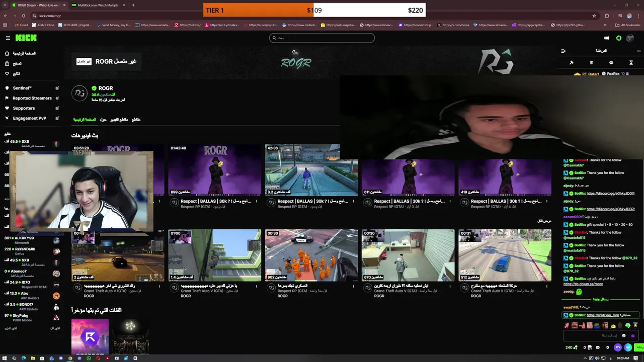Open Supporters sidebar link
This screenshot has width=644, height=362.
pos(24,108)
